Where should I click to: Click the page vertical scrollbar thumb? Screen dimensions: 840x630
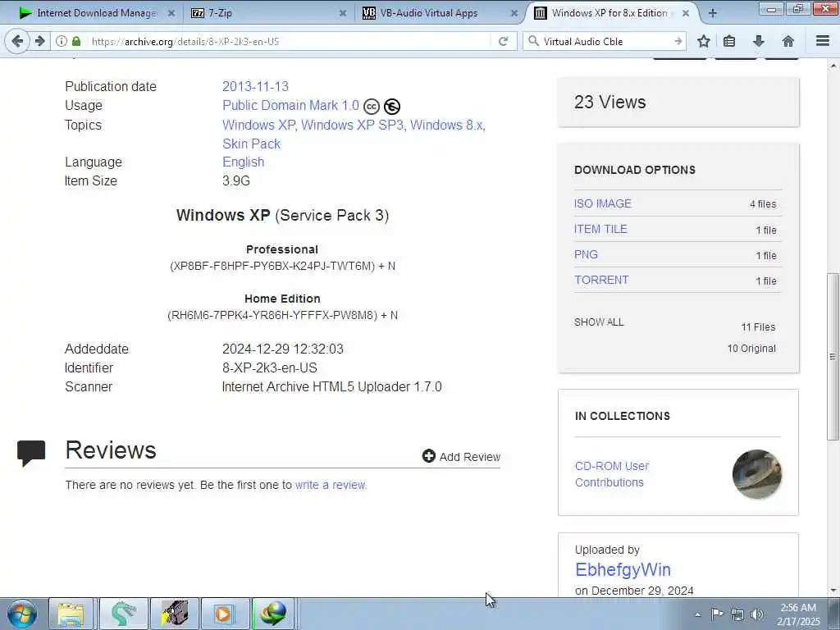pos(833,356)
